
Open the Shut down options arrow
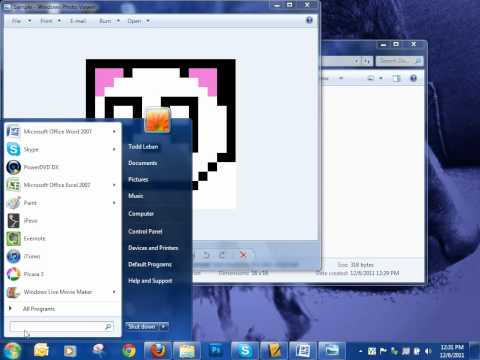(164, 326)
